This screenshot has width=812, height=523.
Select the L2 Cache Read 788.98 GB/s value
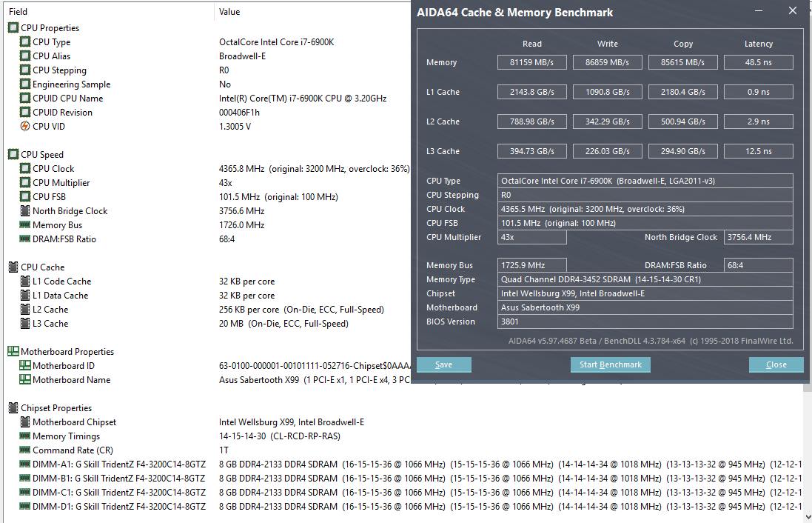click(x=532, y=121)
